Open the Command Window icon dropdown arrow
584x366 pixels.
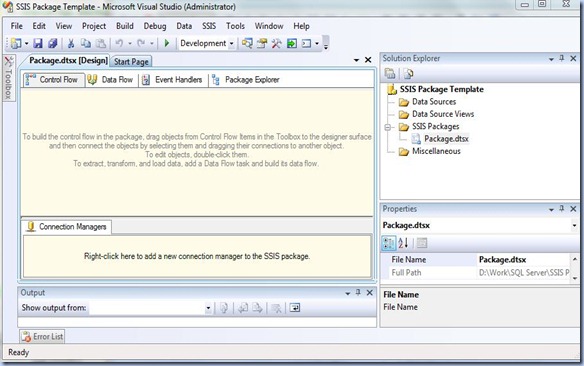tap(317, 44)
